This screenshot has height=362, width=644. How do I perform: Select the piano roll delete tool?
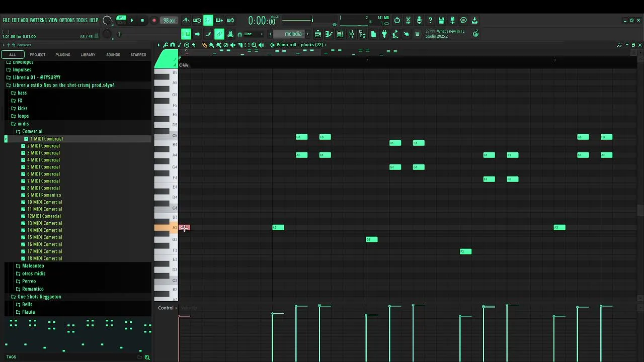click(226, 45)
